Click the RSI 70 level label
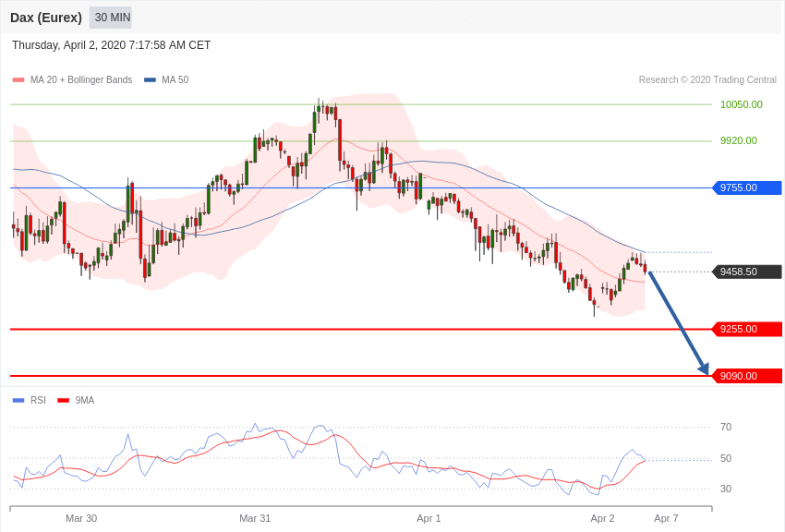 click(726, 427)
